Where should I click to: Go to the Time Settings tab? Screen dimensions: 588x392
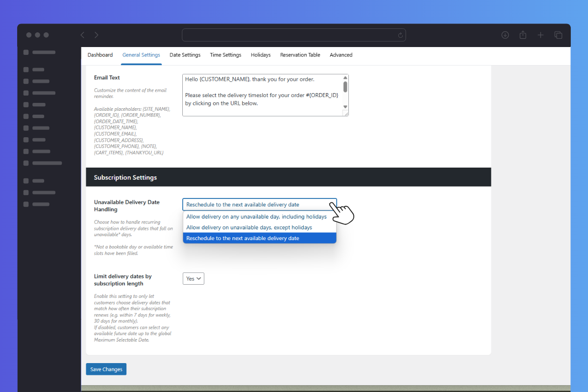point(225,55)
